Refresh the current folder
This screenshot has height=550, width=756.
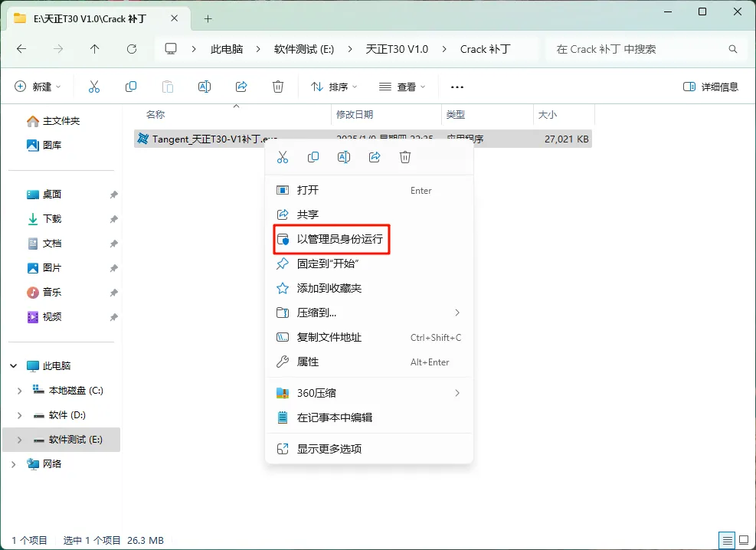[x=132, y=49]
